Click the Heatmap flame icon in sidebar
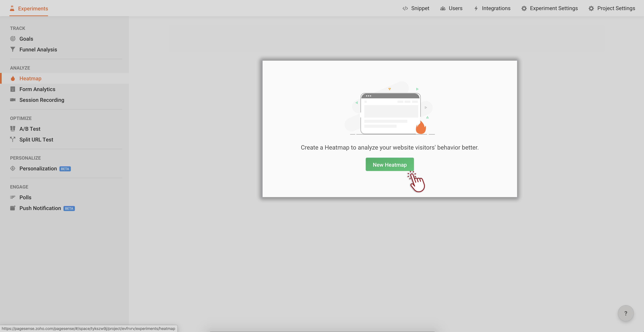This screenshot has height=332, width=644. [x=13, y=79]
